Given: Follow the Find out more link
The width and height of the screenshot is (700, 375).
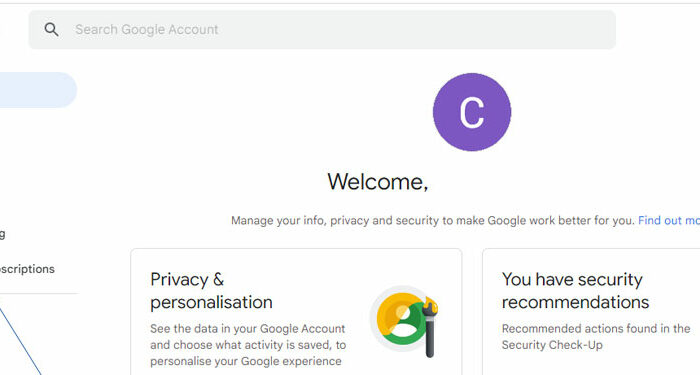Looking at the screenshot, I should [x=669, y=221].
